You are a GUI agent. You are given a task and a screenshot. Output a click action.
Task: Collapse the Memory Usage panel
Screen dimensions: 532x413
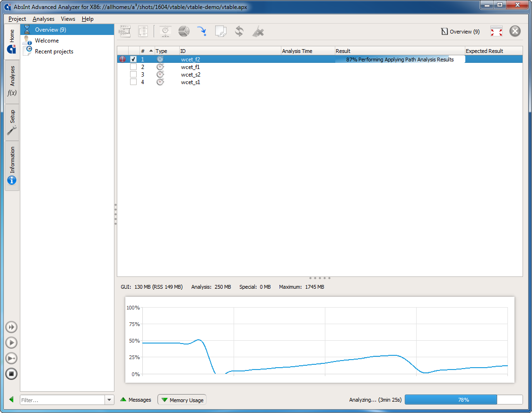(182, 400)
